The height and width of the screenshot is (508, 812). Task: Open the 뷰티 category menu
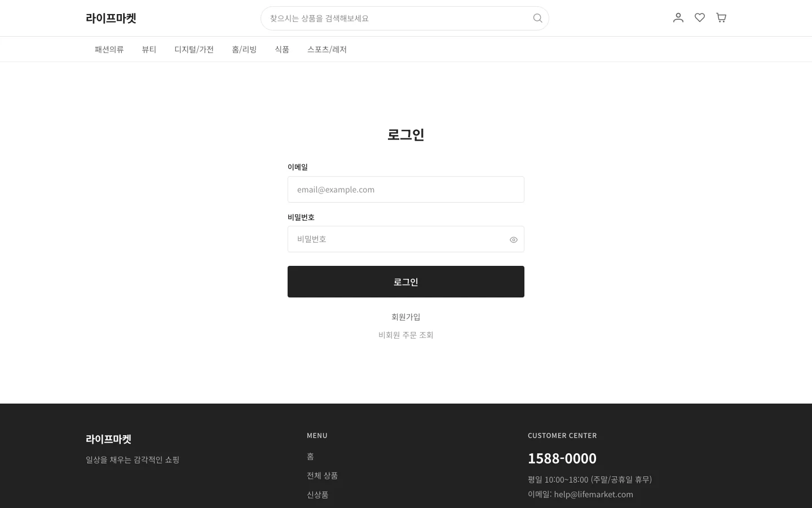click(149, 49)
